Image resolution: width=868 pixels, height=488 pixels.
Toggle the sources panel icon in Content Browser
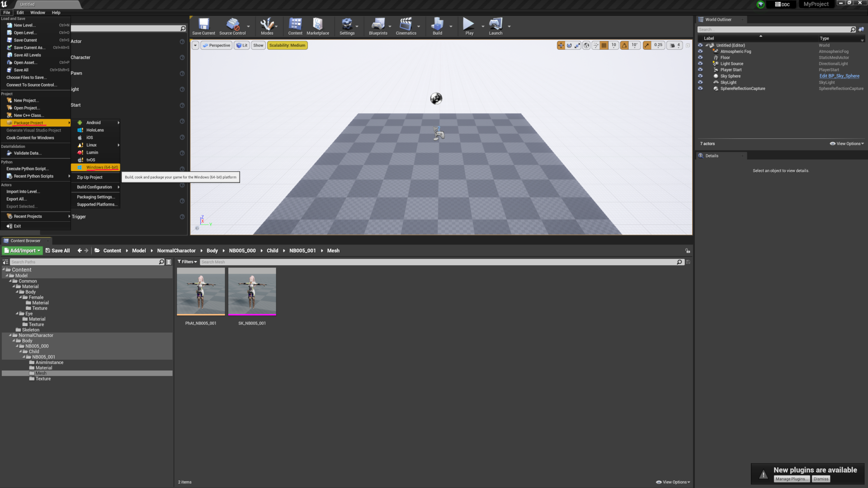click(5, 262)
